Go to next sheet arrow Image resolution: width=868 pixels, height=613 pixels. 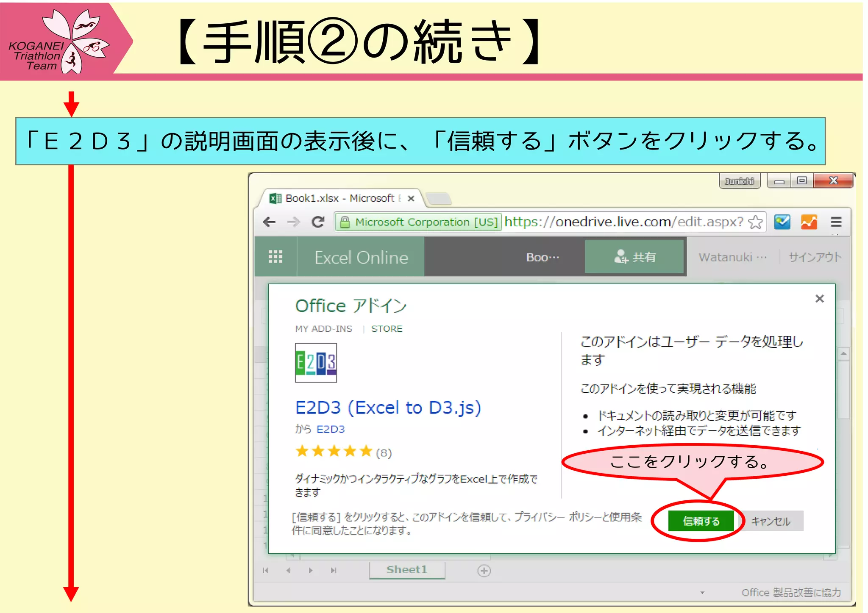311,570
